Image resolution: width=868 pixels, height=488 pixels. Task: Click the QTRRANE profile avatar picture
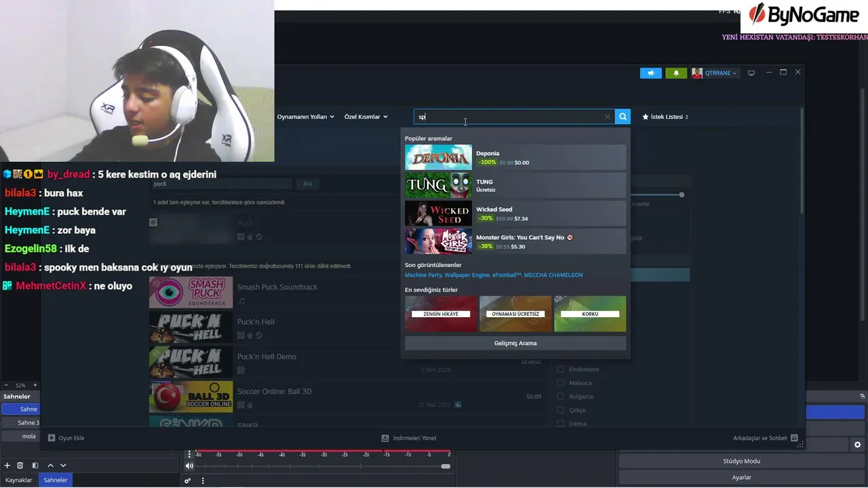click(697, 73)
